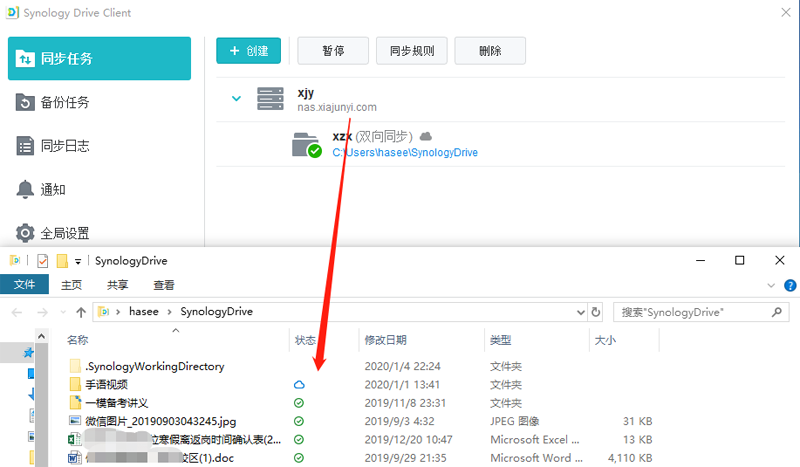800x467 pixels.
Task: Expand the chevron after hasee breadcrumb
Action: click(x=169, y=312)
